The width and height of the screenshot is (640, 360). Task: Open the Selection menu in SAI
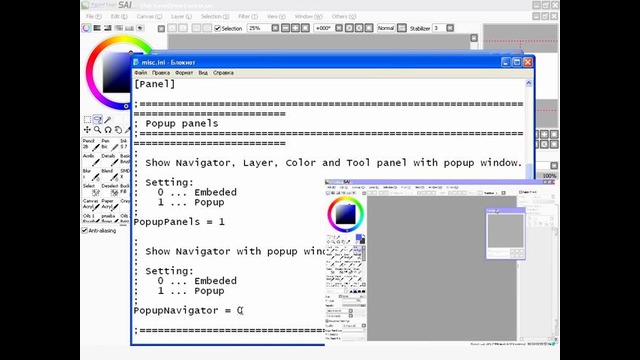click(x=215, y=16)
